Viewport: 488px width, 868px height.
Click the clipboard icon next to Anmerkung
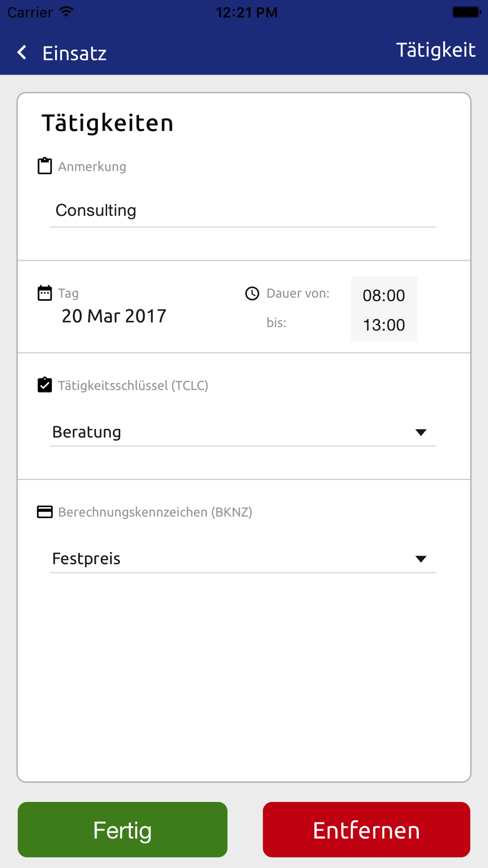coord(45,166)
